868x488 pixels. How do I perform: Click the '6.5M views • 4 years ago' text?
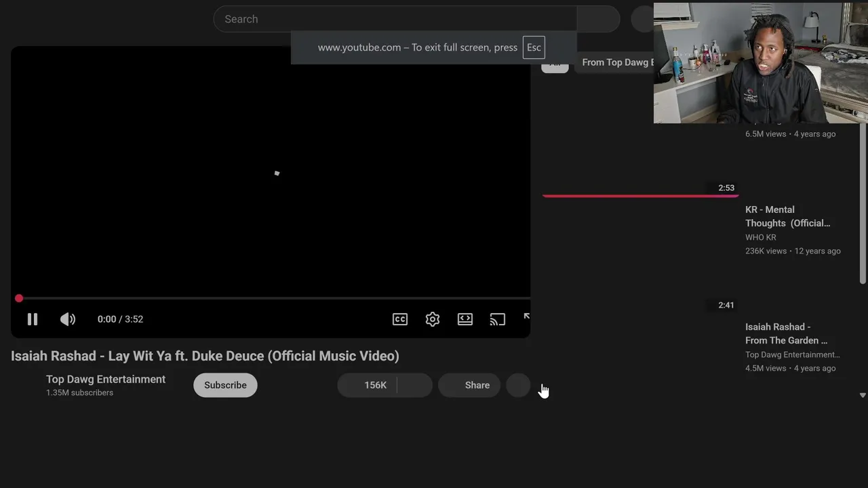click(x=790, y=134)
